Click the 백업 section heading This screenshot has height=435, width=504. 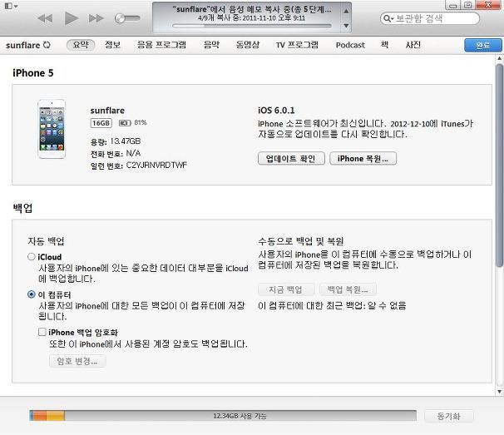[x=22, y=208]
